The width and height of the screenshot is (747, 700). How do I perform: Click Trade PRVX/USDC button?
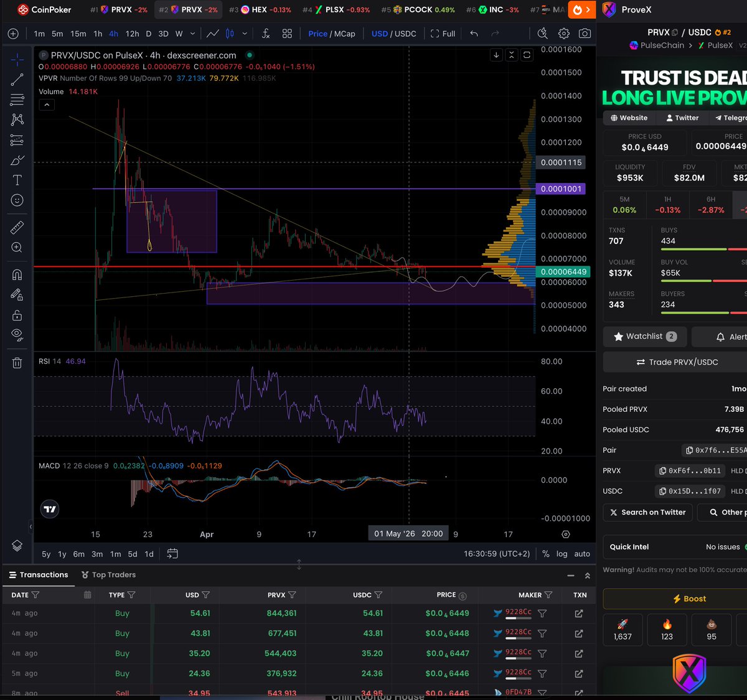tap(676, 362)
